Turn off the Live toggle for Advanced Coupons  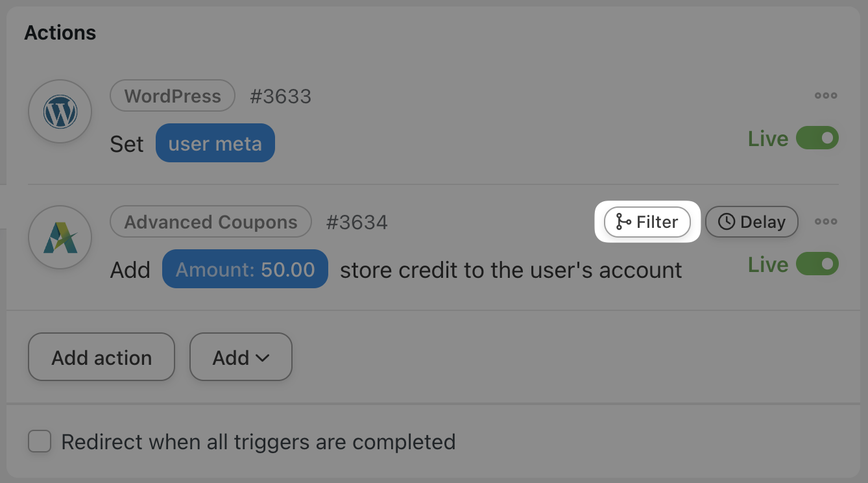[x=817, y=264]
